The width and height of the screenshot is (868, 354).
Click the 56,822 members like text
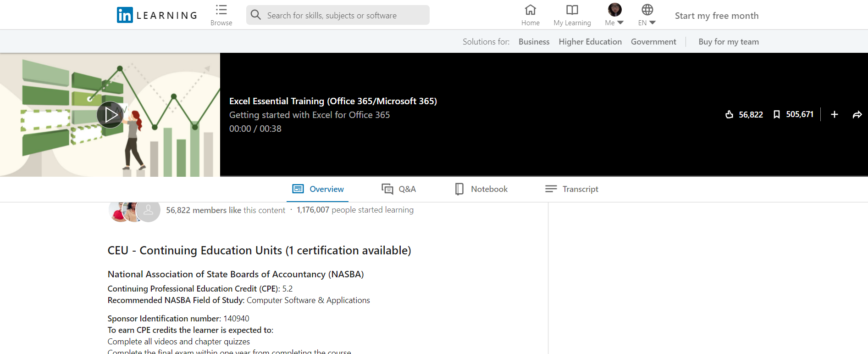(226, 210)
